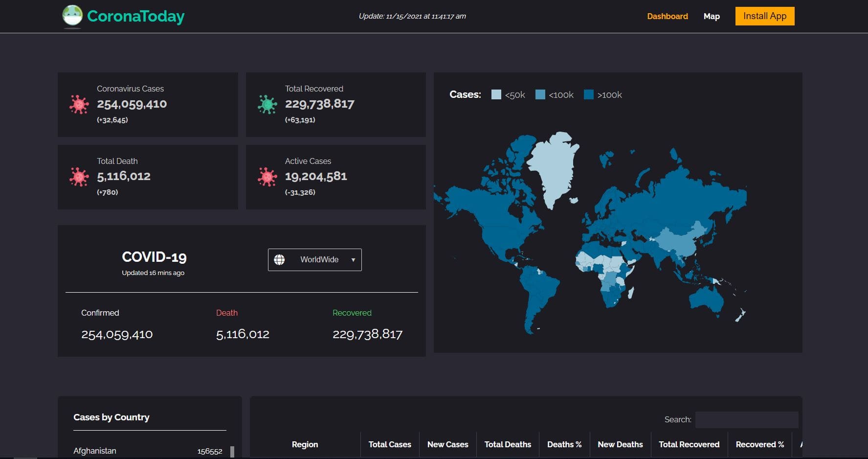Switch to the Map tab

pos(711,16)
